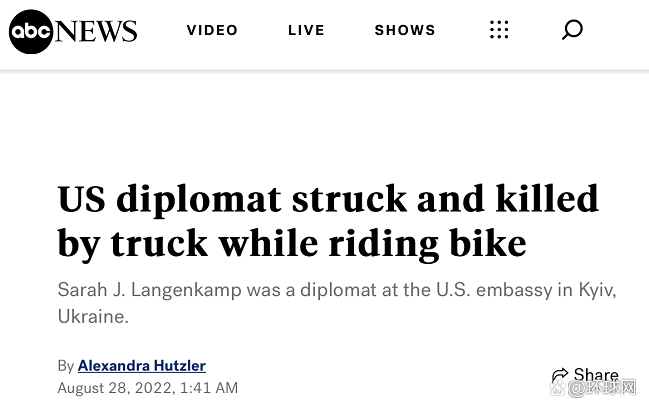Image resolution: width=649 pixels, height=411 pixels.
Task: Click the '1:41 AM' publish time
Action: pyautogui.click(x=209, y=387)
